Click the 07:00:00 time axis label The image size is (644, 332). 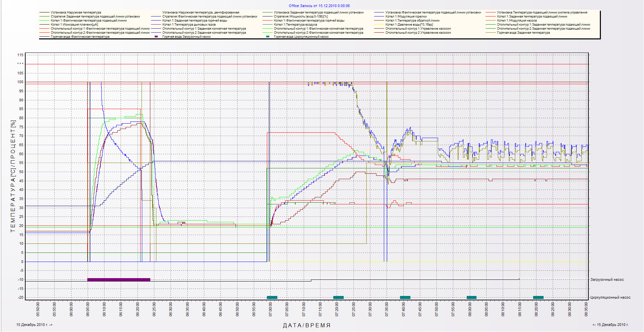pyautogui.click(x=270, y=309)
